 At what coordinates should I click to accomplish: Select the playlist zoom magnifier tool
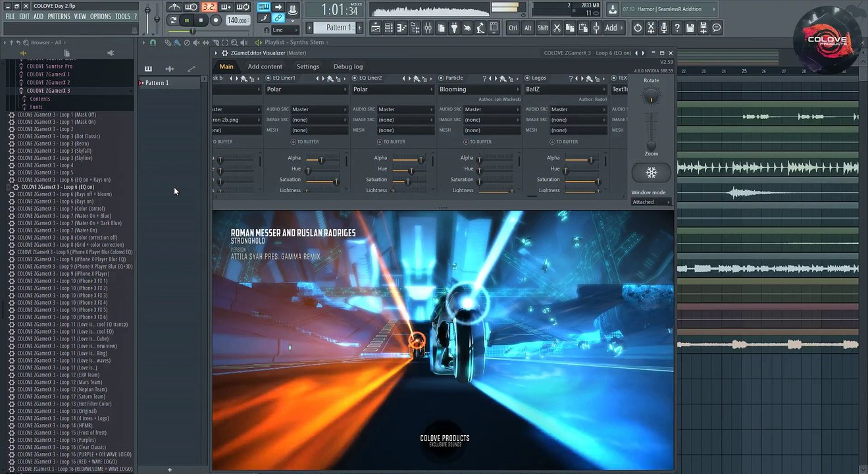[233, 42]
